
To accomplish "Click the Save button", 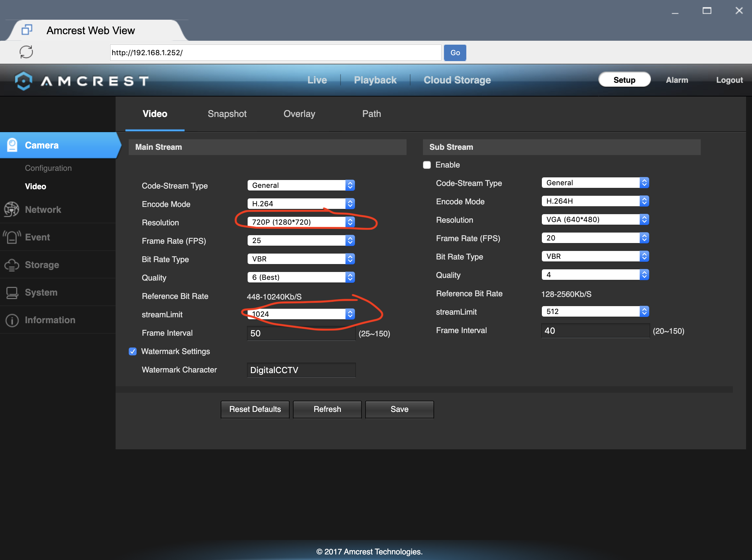I will pyautogui.click(x=399, y=409).
